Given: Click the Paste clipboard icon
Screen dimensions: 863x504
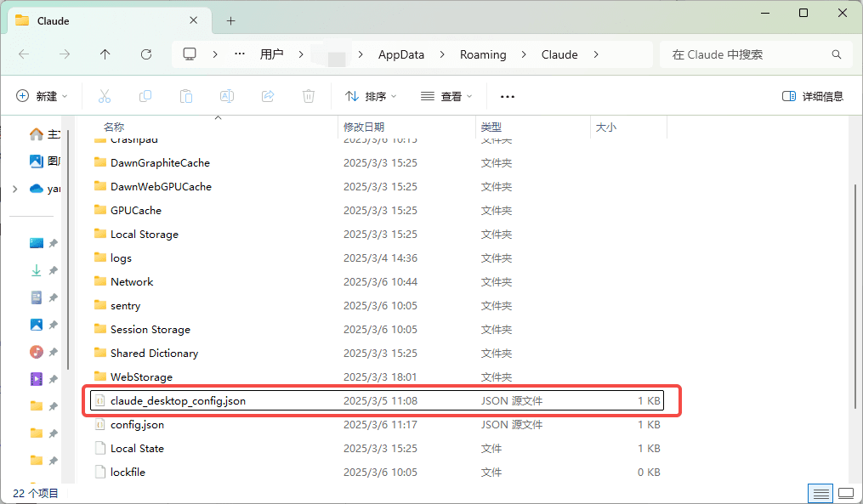Looking at the screenshot, I should (x=186, y=96).
